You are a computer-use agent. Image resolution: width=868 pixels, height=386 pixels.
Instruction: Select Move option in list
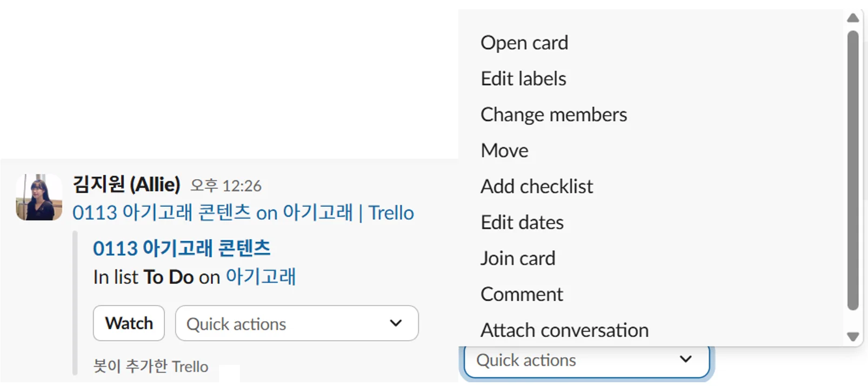pos(504,151)
